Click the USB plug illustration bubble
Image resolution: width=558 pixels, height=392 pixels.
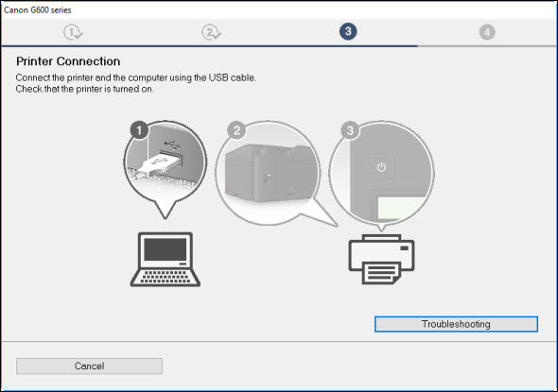166,169
